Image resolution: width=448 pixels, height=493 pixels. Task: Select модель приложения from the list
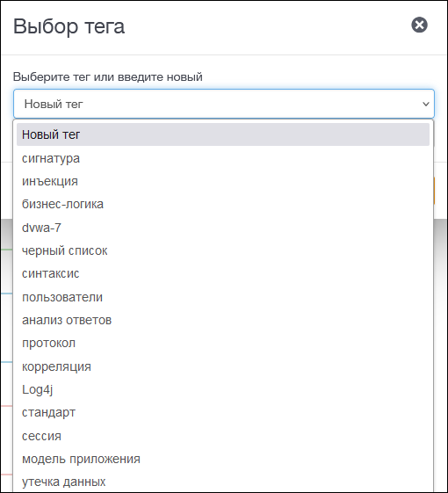coord(223,459)
